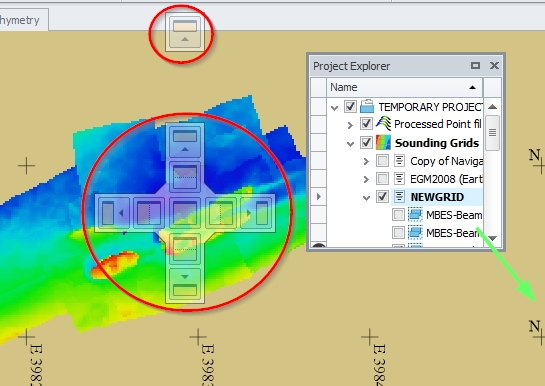545x386 pixels.
Task: Toggle the NEWGRID checkbox
Action: tap(382, 197)
